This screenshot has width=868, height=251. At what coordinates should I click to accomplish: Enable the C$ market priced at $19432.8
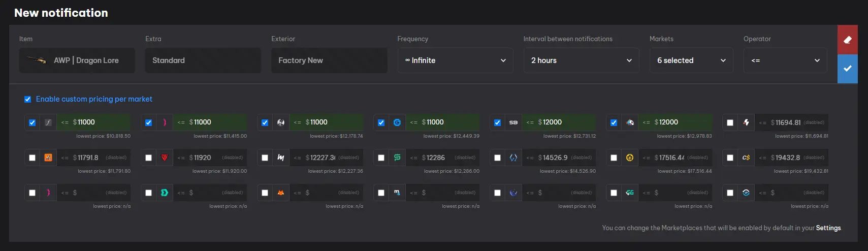[730, 158]
